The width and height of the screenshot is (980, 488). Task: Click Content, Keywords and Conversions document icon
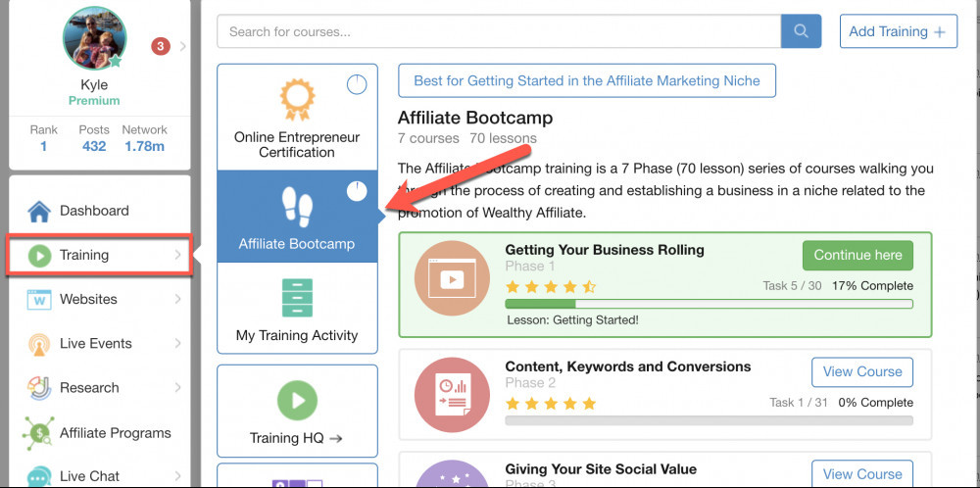[x=452, y=395]
